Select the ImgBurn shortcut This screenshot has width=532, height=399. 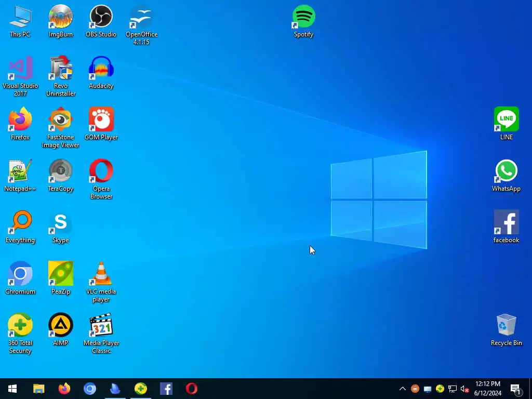pyautogui.click(x=60, y=21)
